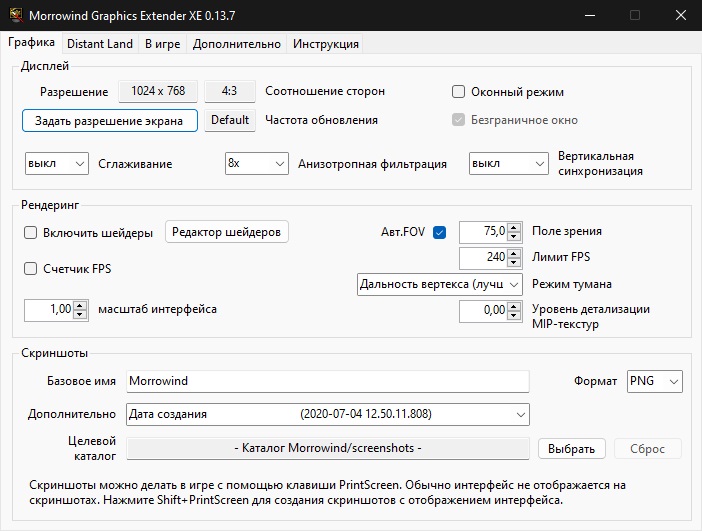Enable the Счетчик FPS checkbox
Viewport: 702px width, 531px height.
point(30,269)
